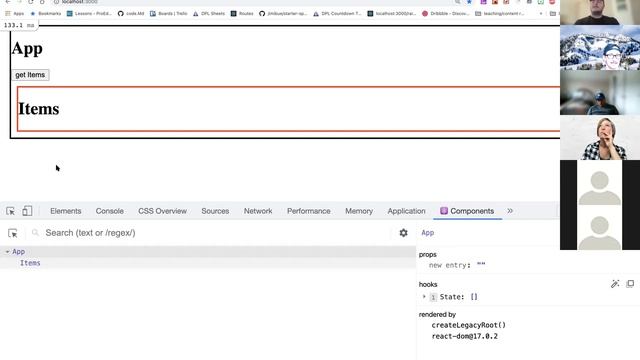Select the React Components tab
This screenshot has width=640, height=360.
pos(467,211)
